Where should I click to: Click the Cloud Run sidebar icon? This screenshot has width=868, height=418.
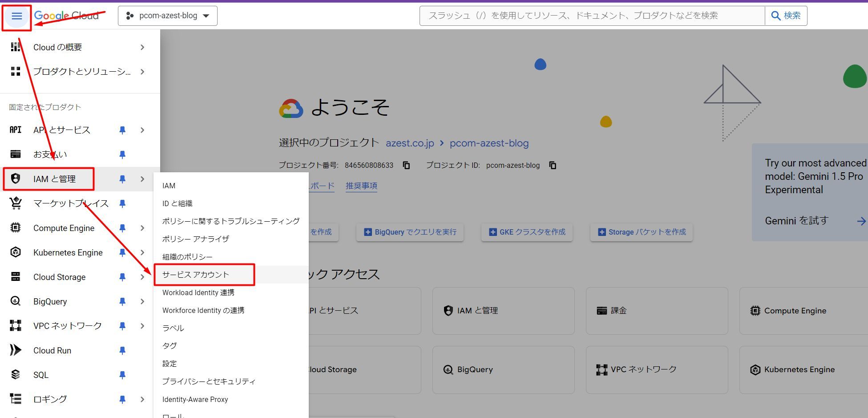pos(16,350)
